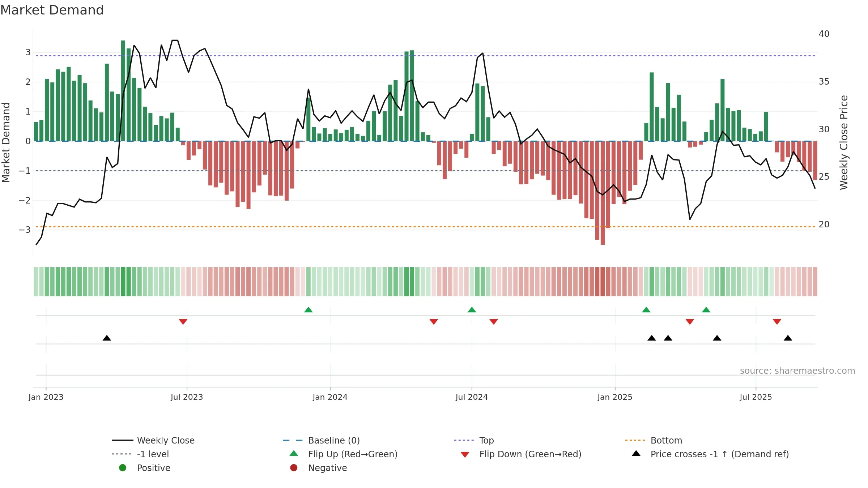The height and width of the screenshot is (488, 868).
Task: Select the first green Flip Up marker after Jan 2025
Action: (646, 310)
